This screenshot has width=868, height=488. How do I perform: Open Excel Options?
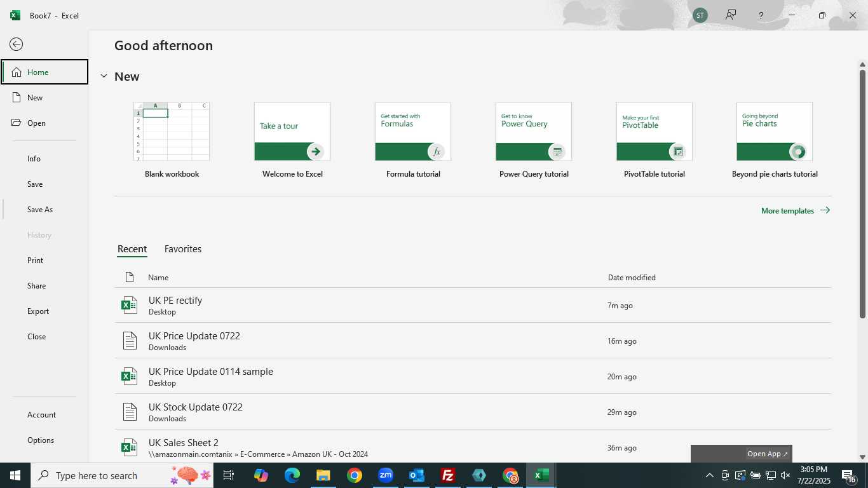tap(44, 440)
